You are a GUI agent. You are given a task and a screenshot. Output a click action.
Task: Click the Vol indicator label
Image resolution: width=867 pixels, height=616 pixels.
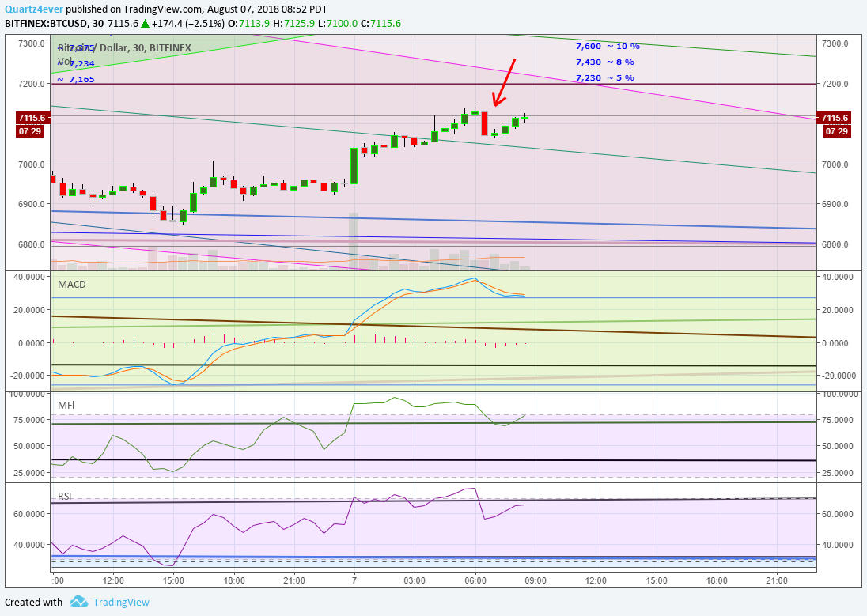(x=64, y=61)
